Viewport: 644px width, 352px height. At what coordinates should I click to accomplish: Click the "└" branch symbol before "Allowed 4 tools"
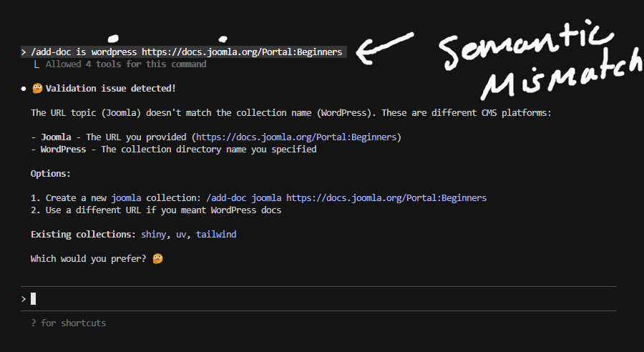tap(36, 64)
